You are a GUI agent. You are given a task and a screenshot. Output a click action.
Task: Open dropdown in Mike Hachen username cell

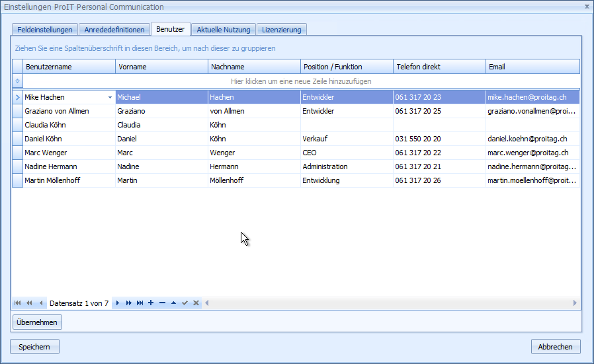point(110,97)
